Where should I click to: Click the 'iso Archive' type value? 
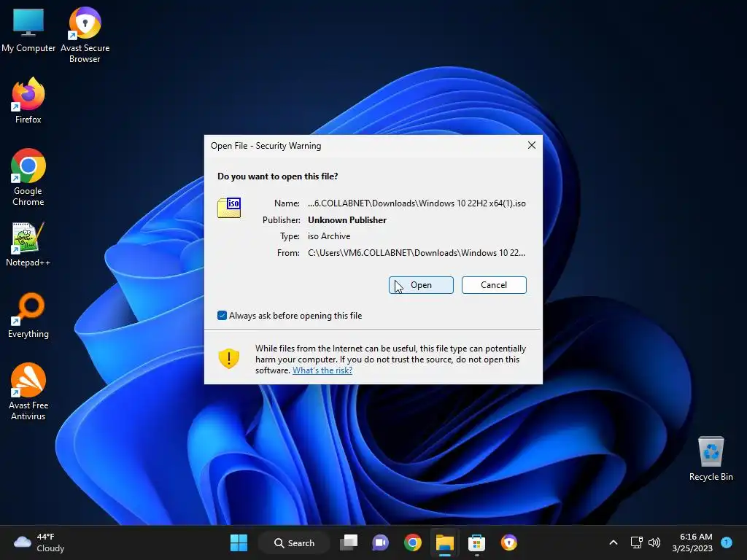(329, 236)
